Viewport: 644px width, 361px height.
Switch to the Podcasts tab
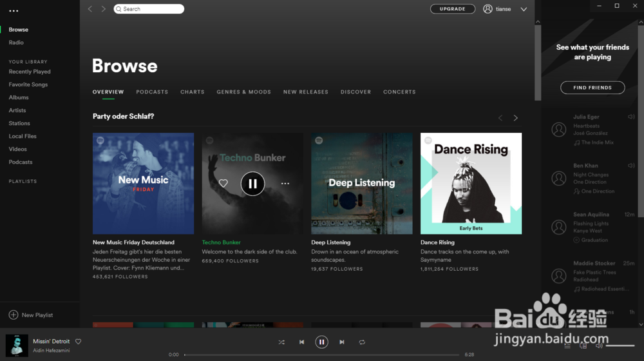pyautogui.click(x=152, y=92)
